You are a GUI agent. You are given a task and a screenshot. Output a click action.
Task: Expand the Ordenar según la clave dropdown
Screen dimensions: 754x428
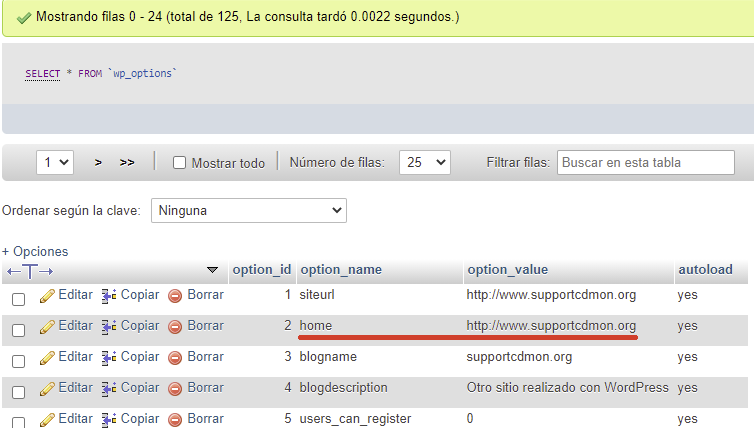tap(249, 211)
